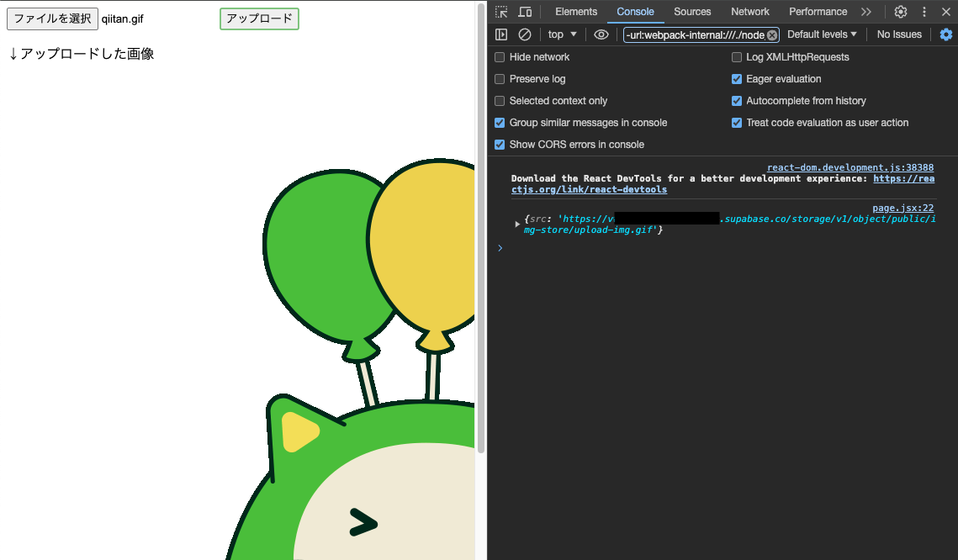958x560 pixels.
Task: Switch to the Elements tab
Action: coord(576,12)
